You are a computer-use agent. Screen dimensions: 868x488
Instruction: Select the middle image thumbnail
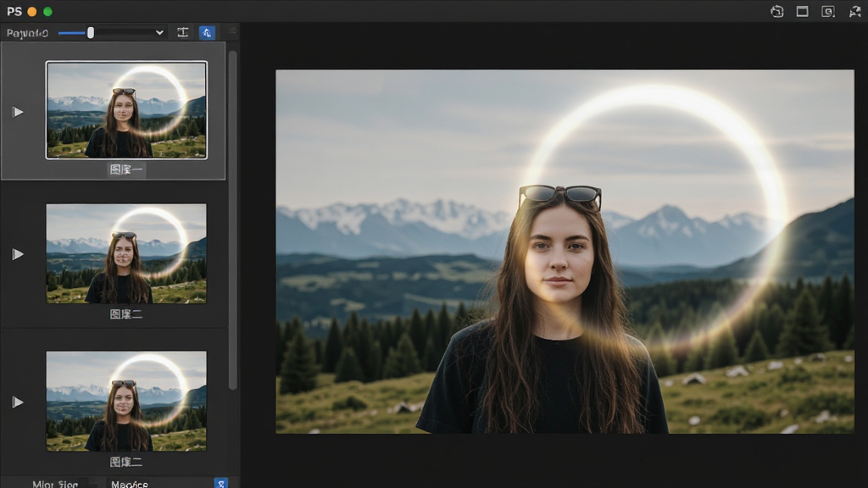point(126,253)
